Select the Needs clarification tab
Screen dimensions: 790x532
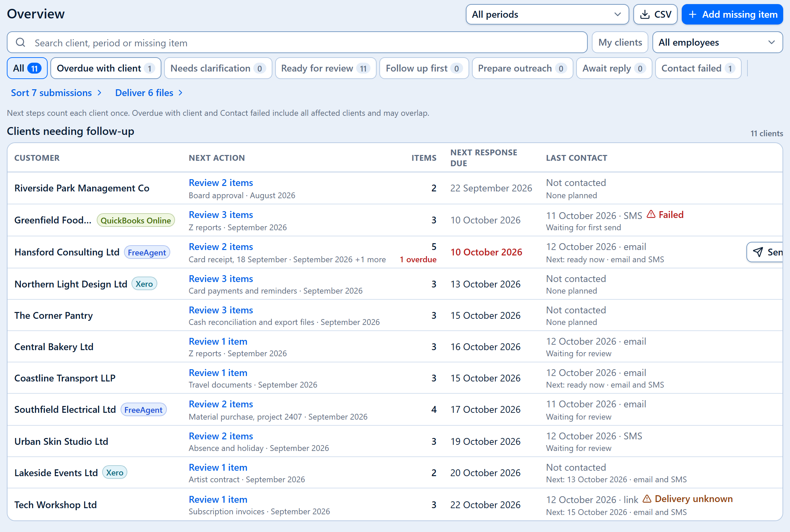coord(218,68)
